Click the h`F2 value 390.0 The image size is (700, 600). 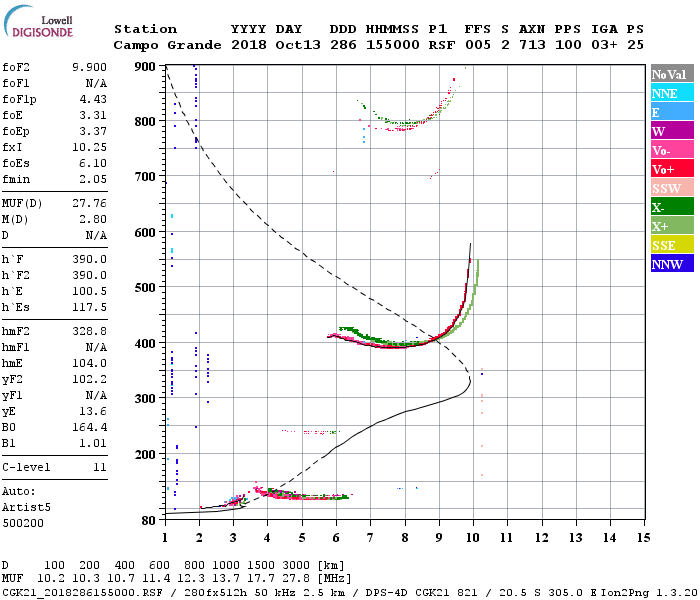click(89, 275)
